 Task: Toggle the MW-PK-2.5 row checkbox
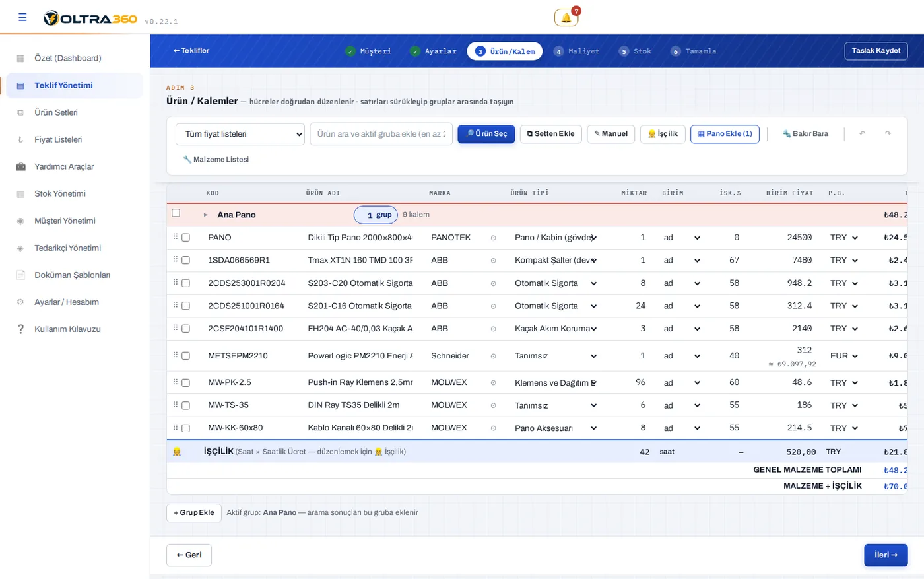[x=185, y=383]
